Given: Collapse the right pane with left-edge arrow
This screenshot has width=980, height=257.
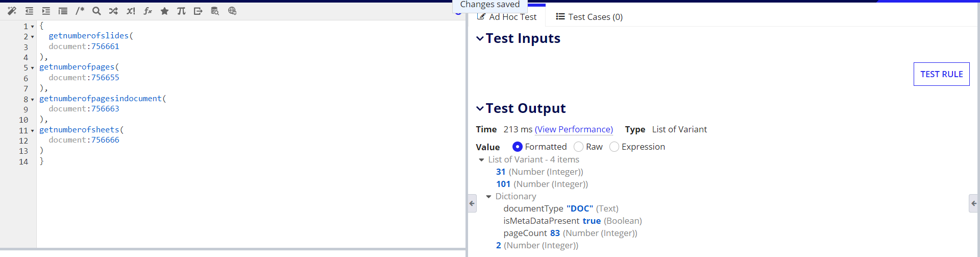Looking at the screenshot, I should [x=472, y=203].
